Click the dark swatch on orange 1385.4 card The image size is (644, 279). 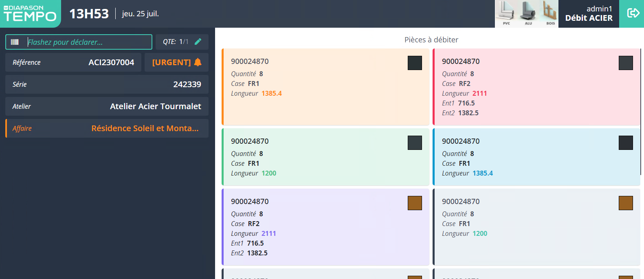[415, 63]
